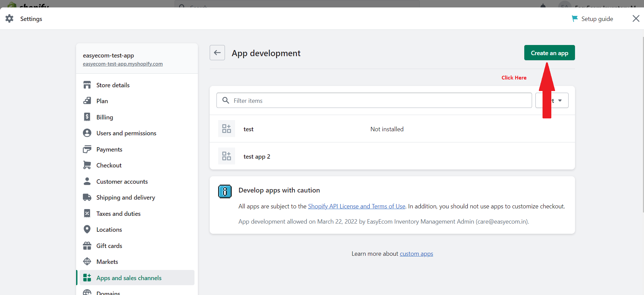Click the Setup guide link

[x=597, y=19]
